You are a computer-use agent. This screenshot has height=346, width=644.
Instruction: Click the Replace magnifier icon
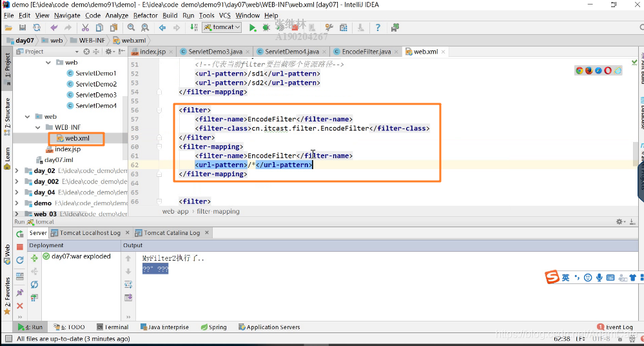click(145, 28)
